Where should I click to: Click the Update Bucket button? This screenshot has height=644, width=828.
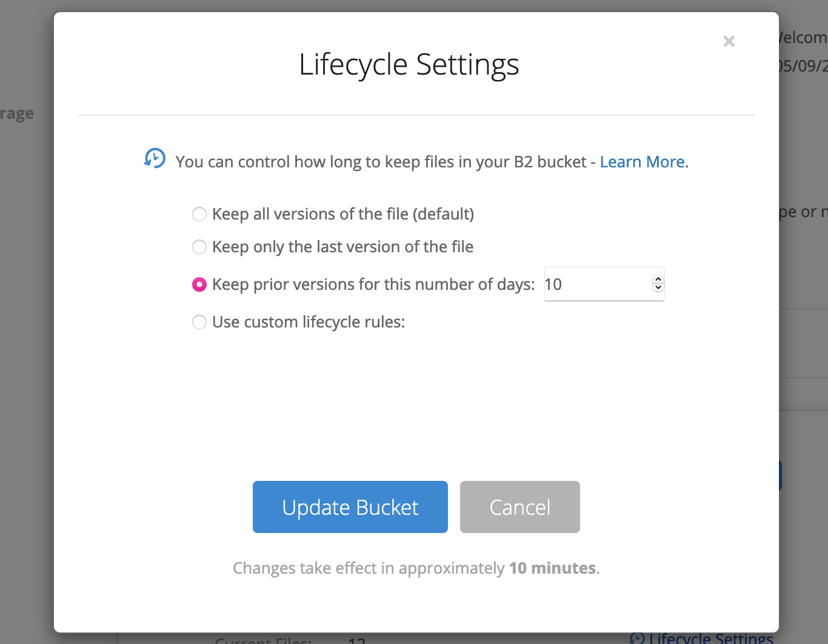click(350, 507)
